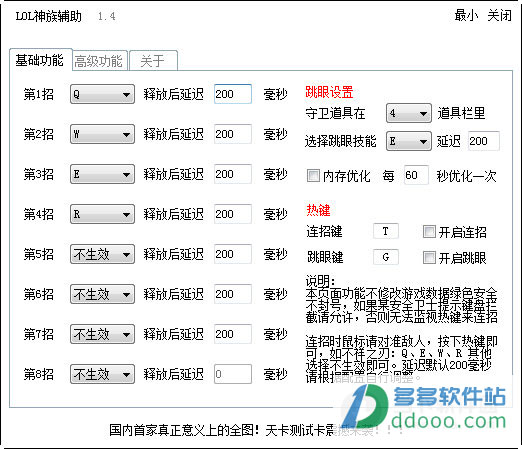Click the 第8招 row label
Viewport: 522px width, 449px height.
click(x=38, y=374)
